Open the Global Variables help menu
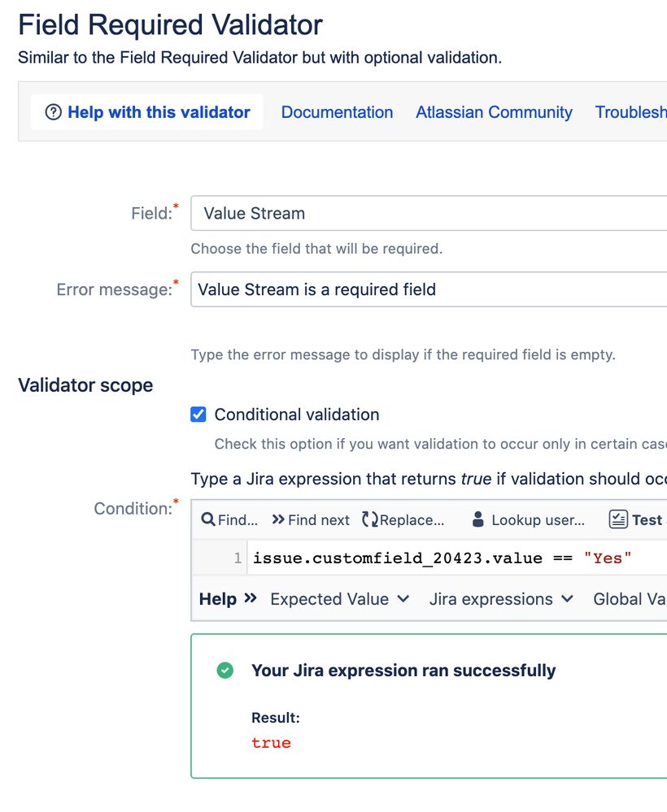The image size is (667, 812). [x=630, y=599]
